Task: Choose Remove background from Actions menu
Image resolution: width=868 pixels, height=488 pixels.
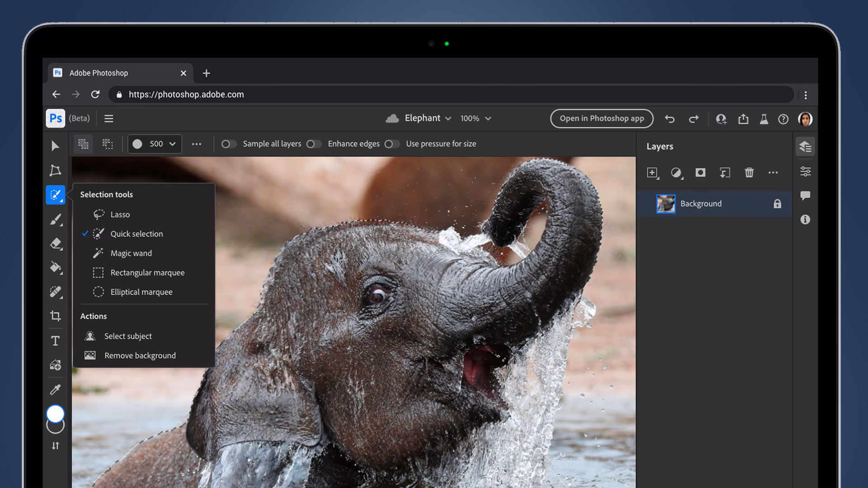Action: [140, 355]
